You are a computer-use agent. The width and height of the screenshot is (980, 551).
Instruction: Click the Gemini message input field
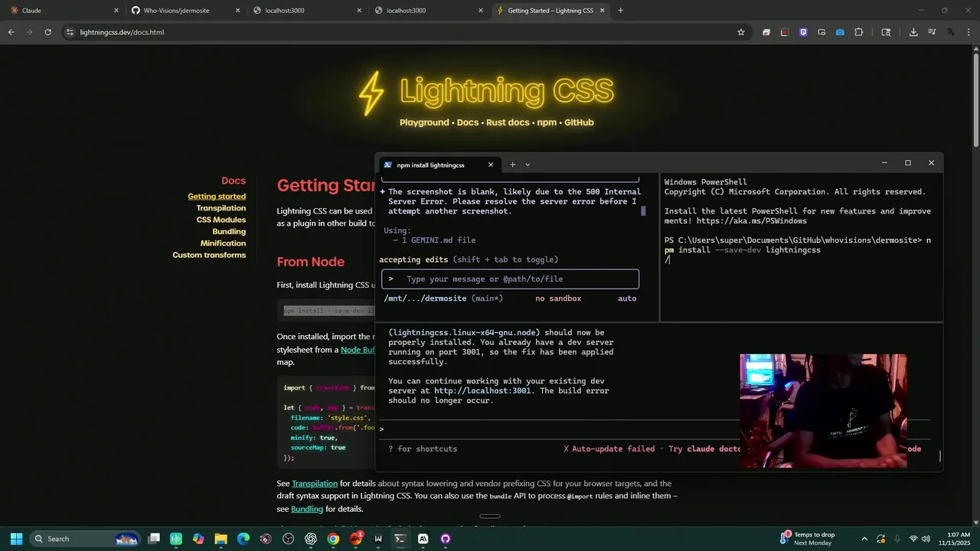510,279
